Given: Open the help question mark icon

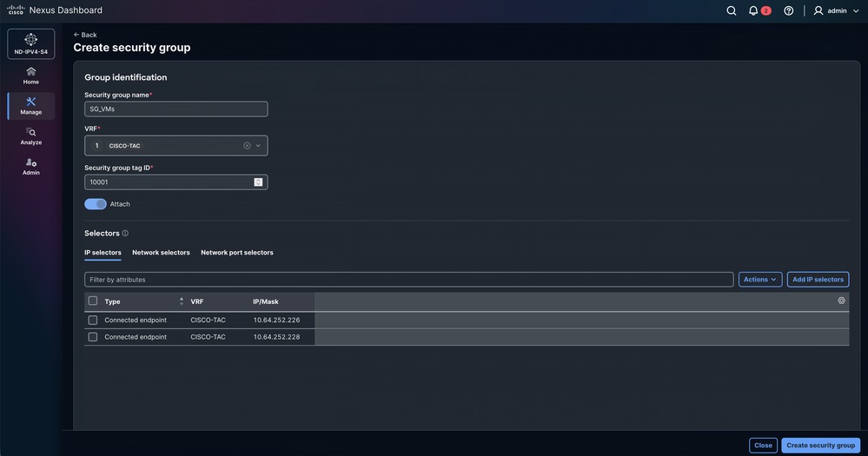Looking at the screenshot, I should 789,10.
